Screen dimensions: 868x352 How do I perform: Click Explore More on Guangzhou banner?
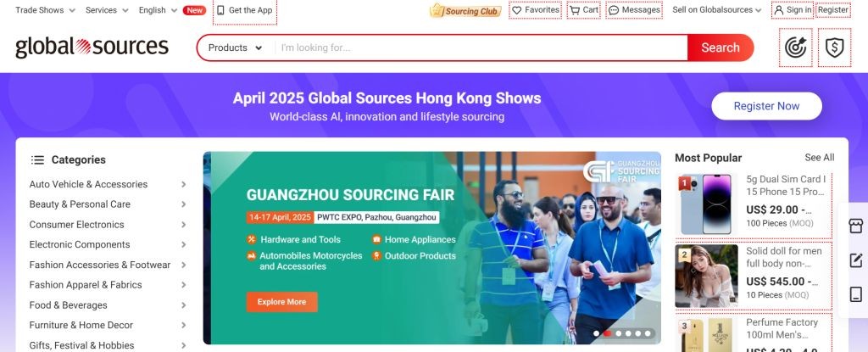click(x=281, y=302)
